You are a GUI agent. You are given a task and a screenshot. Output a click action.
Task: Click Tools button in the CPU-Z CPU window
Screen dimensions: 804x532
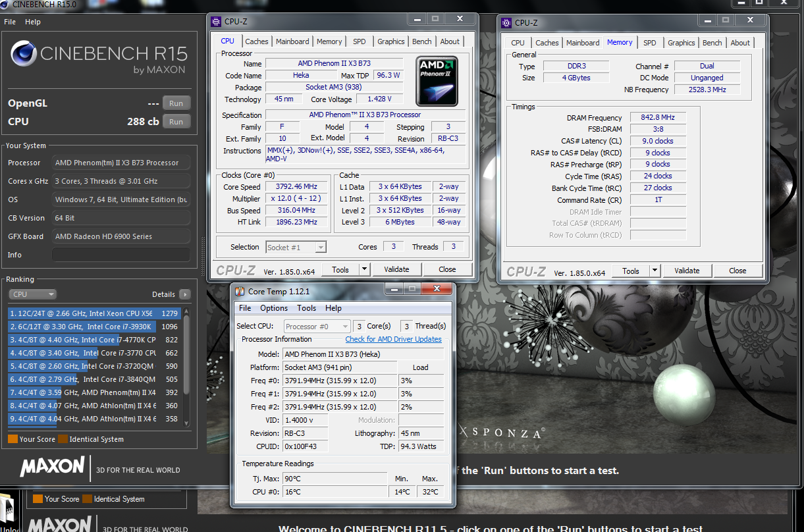(x=340, y=269)
